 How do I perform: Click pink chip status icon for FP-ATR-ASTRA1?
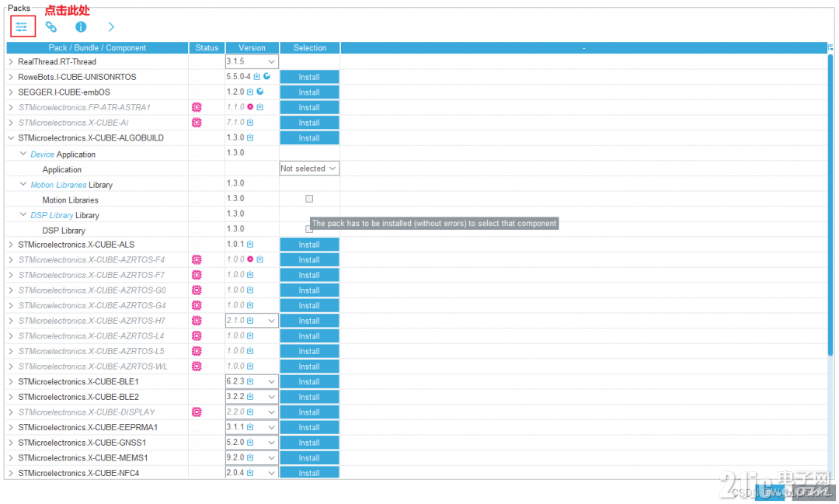[x=197, y=107]
